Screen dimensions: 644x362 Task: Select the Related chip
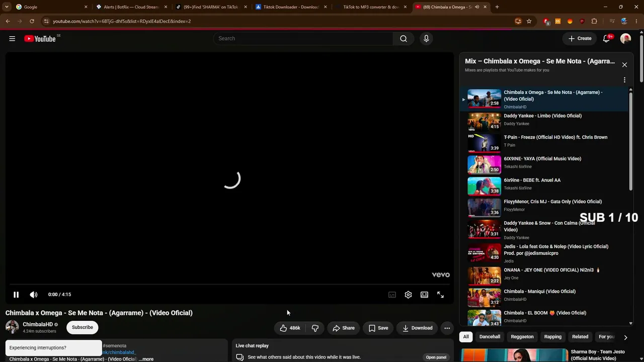[580, 337]
